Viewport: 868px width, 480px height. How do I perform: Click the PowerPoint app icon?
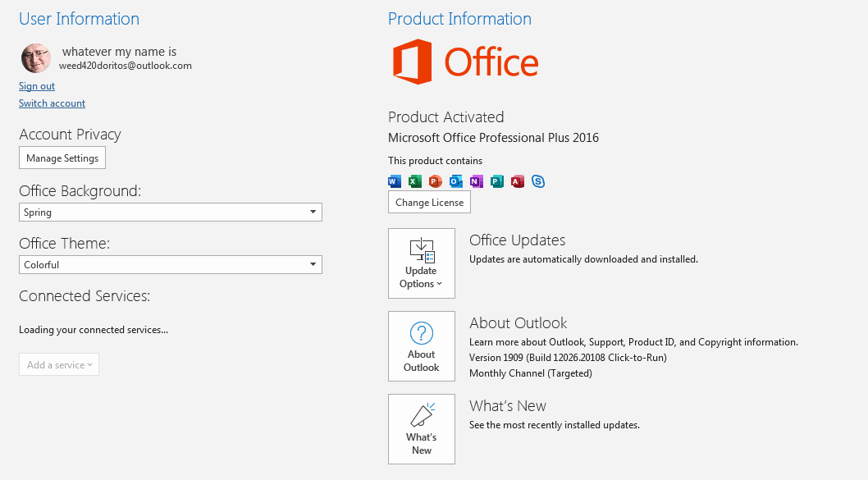pos(436,181)
